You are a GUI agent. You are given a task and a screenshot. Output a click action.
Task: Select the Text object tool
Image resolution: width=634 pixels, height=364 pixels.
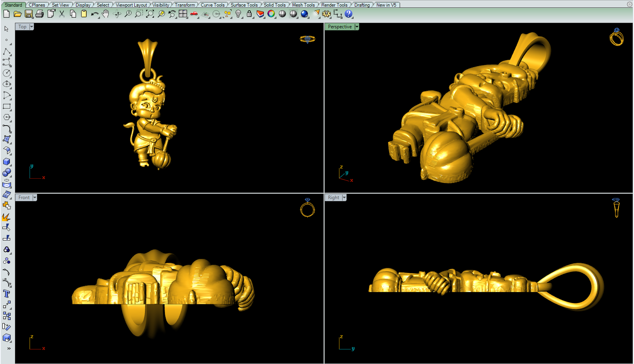coord(7,293)
